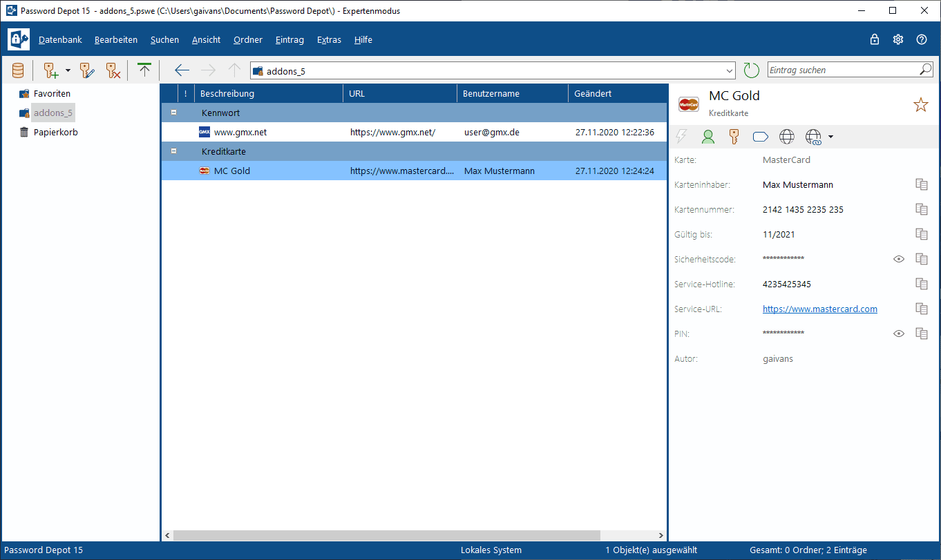Click the lock database icon in header
Viewport: 941px width, 560px height.
pos(875,39)
